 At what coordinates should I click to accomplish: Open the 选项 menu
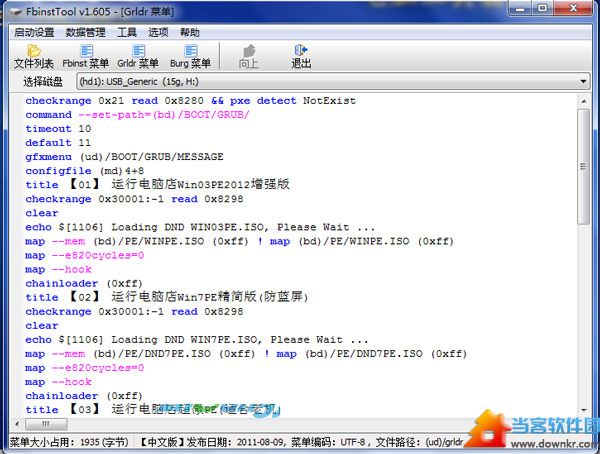pos(158,33)
